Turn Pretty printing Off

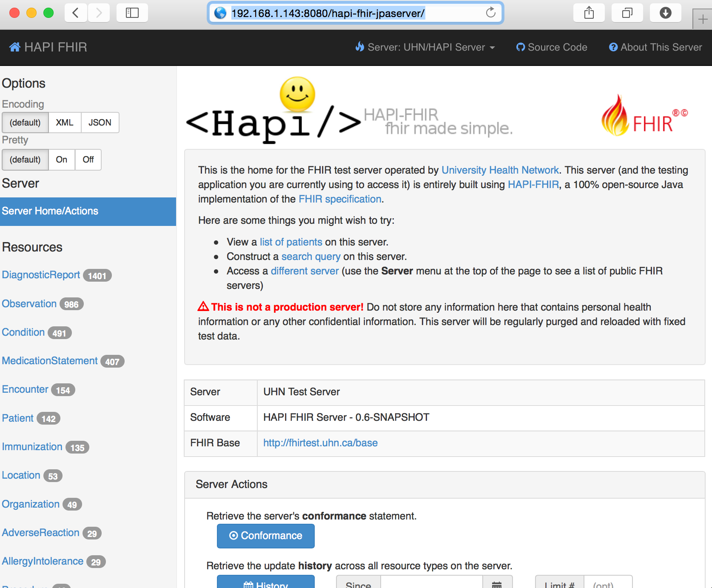(88, 160)
